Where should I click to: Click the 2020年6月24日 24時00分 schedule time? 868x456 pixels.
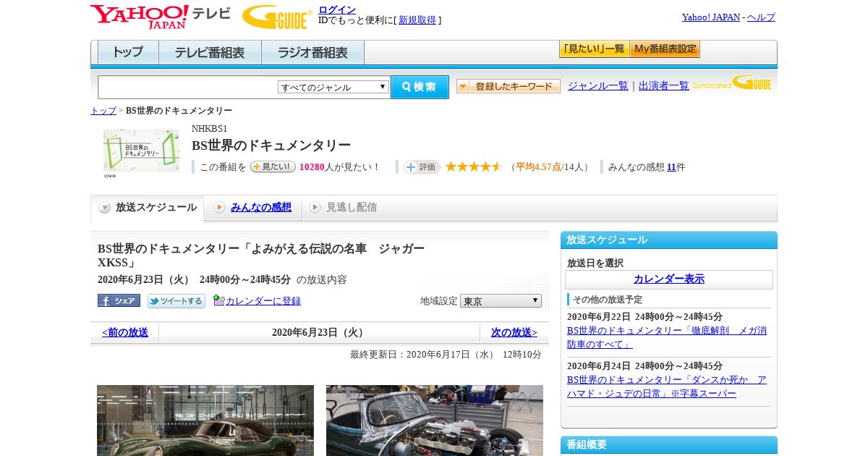pos(644,366)
